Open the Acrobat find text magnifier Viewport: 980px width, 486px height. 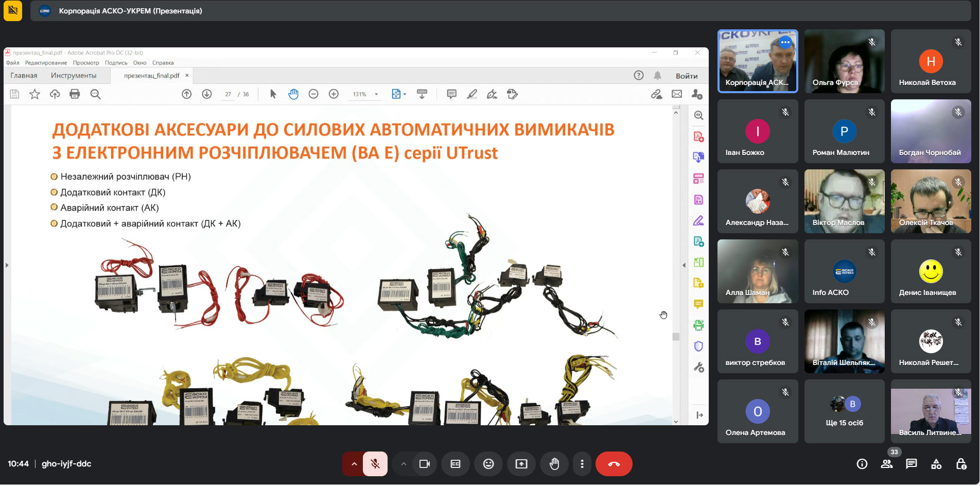[95, 94]
